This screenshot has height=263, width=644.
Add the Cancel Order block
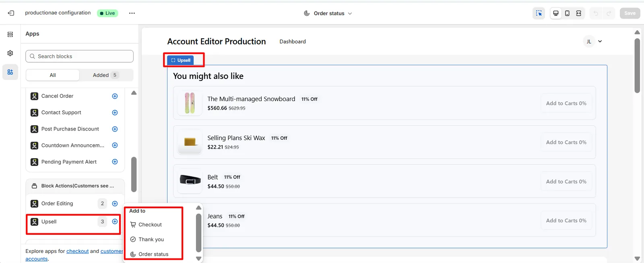click(115, 96)
